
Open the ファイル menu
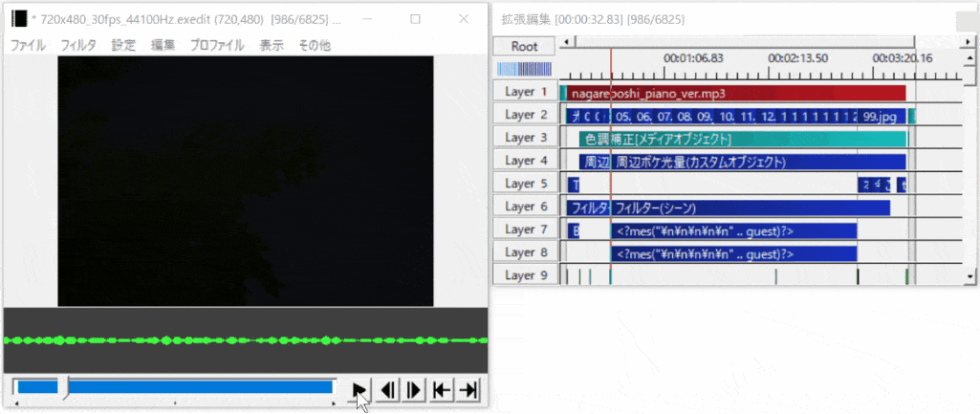(28, 45)
